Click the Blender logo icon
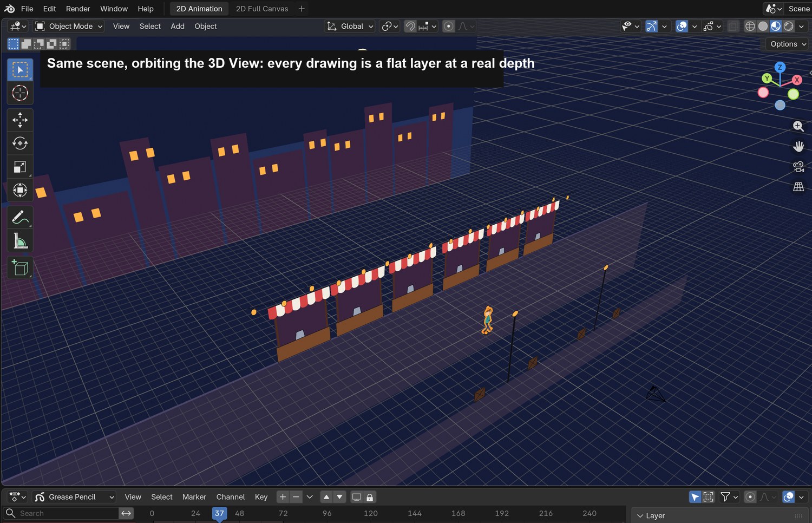Screen dimensions: 812x523 coord(9,9)
